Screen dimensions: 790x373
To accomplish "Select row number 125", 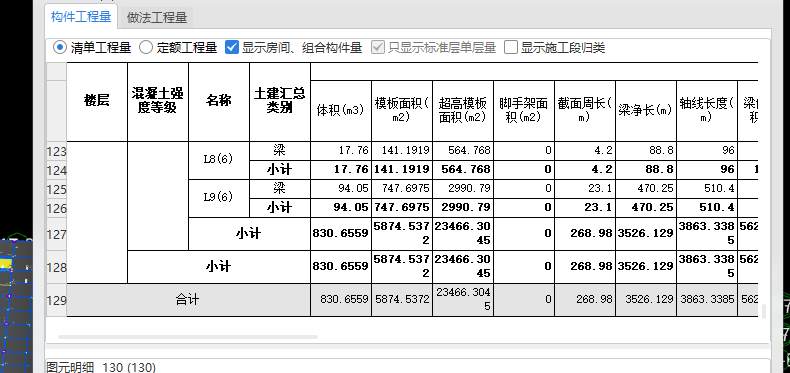I will (x=56, y=190).
